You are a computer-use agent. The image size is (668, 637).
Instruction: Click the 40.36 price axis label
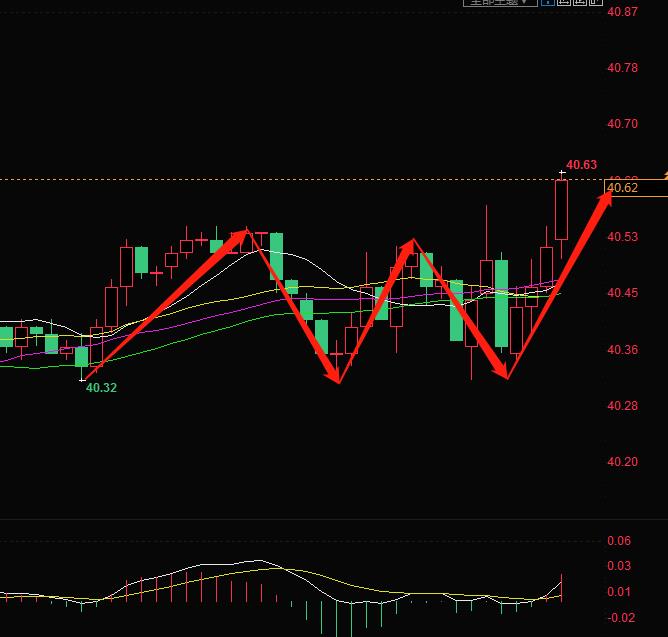click(x=622, y=350)
